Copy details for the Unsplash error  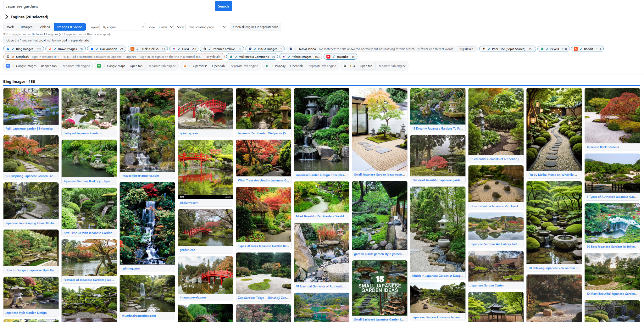213,57
